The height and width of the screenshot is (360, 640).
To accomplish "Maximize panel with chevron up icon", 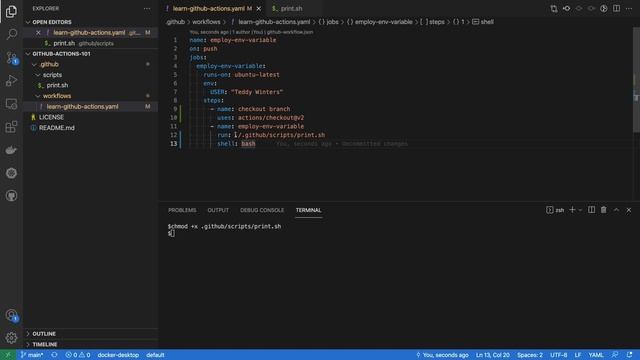I will pos(616,210).
